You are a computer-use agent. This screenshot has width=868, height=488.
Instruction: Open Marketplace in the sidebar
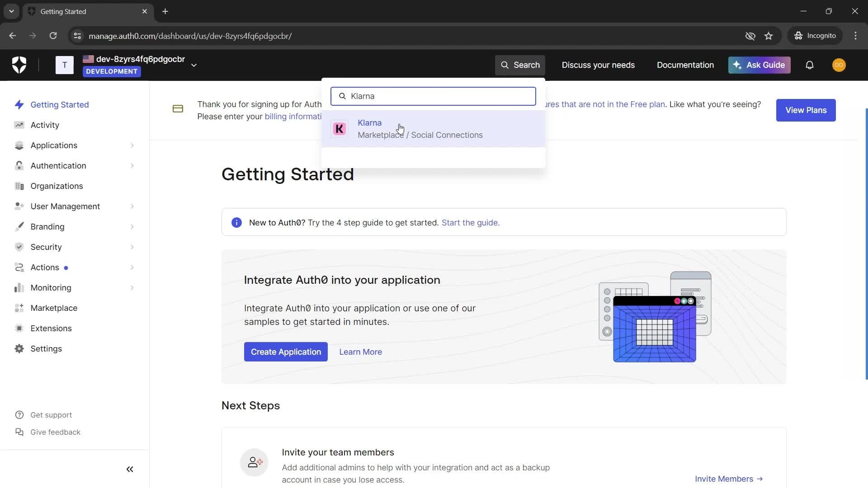coord(54,308)
